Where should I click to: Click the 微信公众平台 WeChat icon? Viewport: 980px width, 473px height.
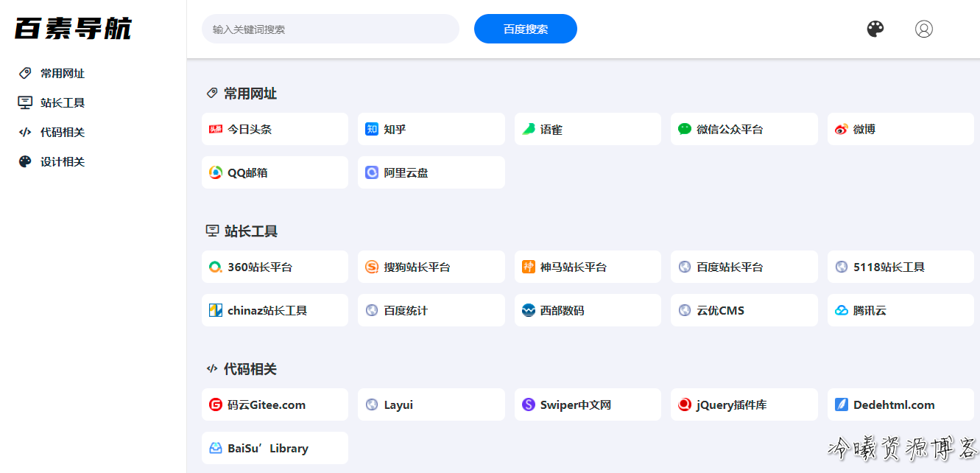pos(685,129)
